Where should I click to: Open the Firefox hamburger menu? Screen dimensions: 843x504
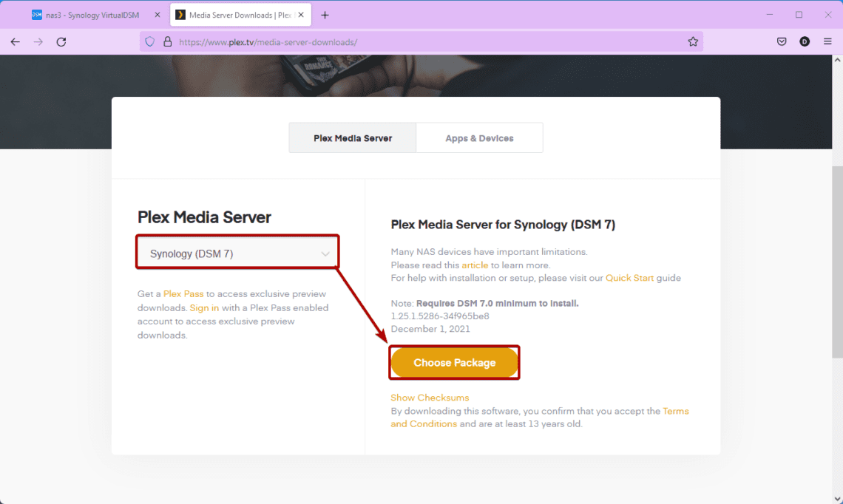(827, 42)
